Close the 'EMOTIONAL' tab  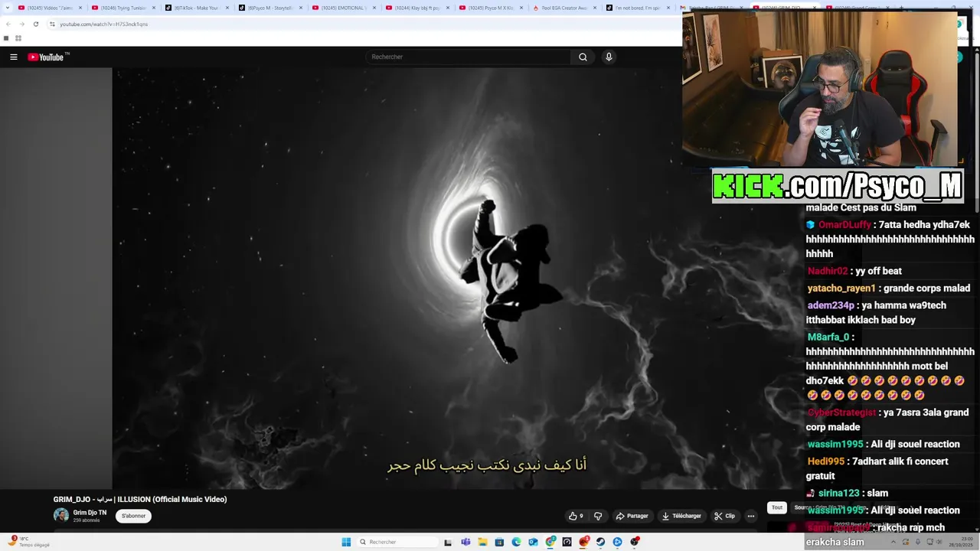374,8
